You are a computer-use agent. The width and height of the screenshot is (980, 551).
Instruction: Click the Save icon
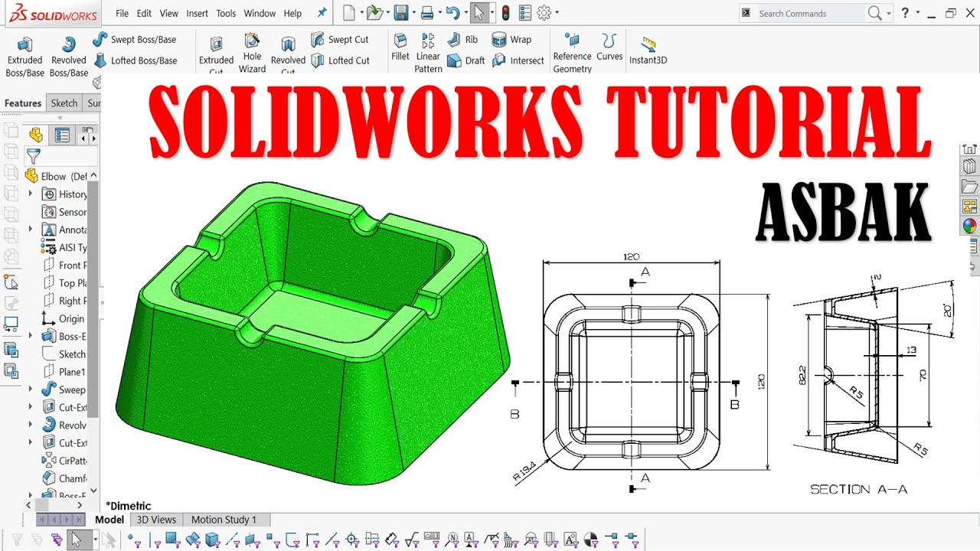[x=401, y=13]
